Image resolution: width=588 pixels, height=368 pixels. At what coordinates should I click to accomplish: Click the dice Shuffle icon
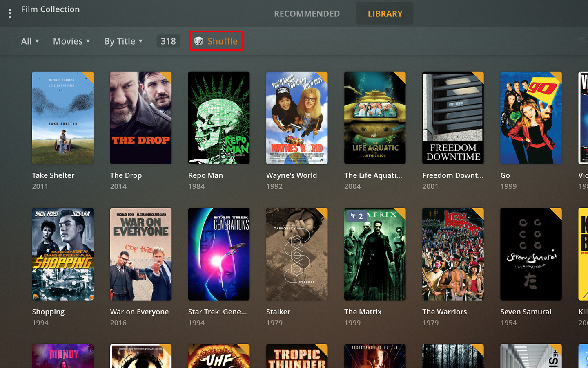pyautogui.click(x=198, y=41)
